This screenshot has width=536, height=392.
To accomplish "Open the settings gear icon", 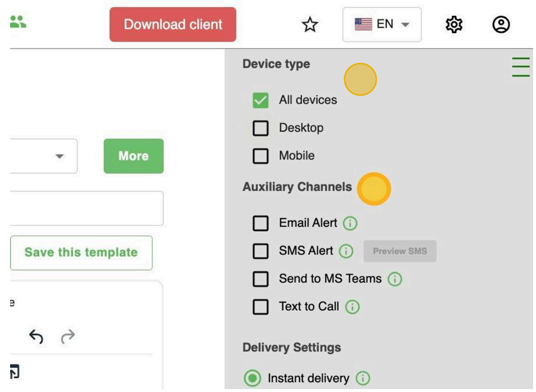I will pyautogui.click(x=454, y=25).
